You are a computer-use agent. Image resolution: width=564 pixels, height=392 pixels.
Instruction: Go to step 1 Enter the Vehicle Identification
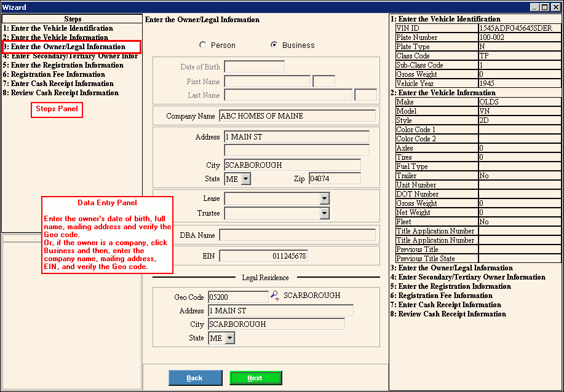point(58,28)
